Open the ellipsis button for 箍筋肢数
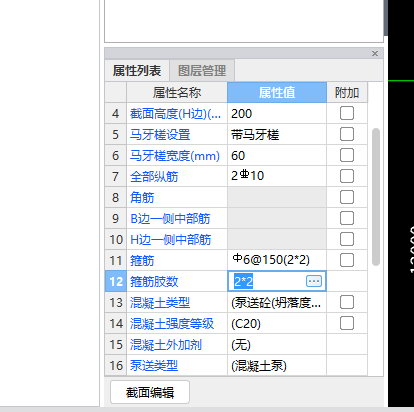The image size is (414, 412). coord(314,281)
